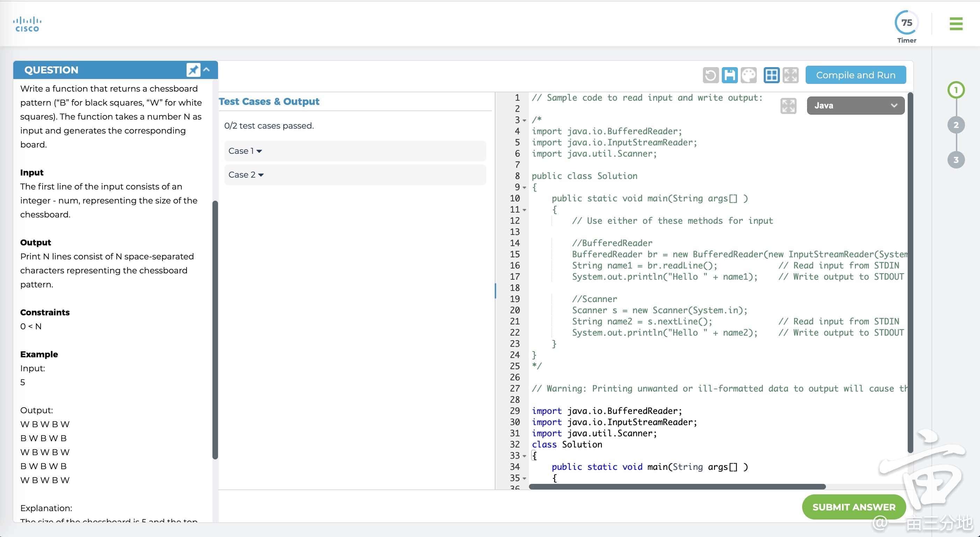Expand the Case 2 results

[246, 175]
